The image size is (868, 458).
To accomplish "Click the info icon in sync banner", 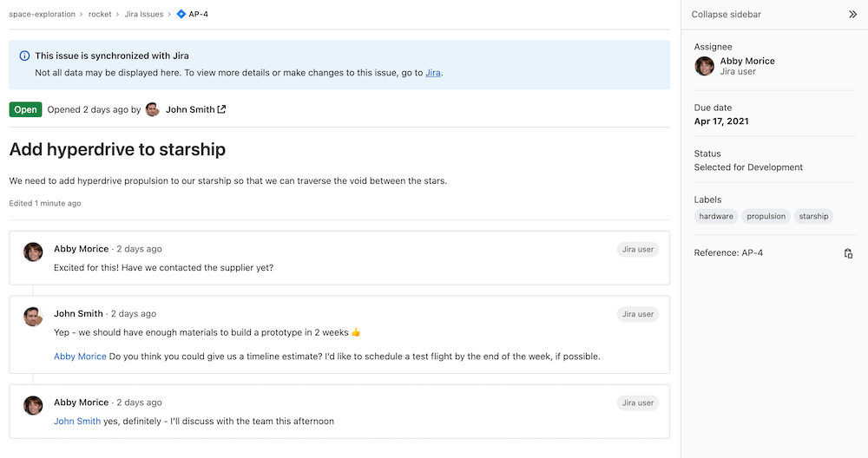I will (24, 56).
